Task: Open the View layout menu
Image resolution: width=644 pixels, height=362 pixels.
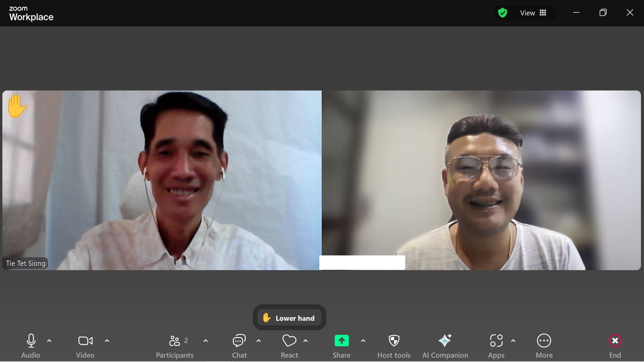Action: (533, 13)
